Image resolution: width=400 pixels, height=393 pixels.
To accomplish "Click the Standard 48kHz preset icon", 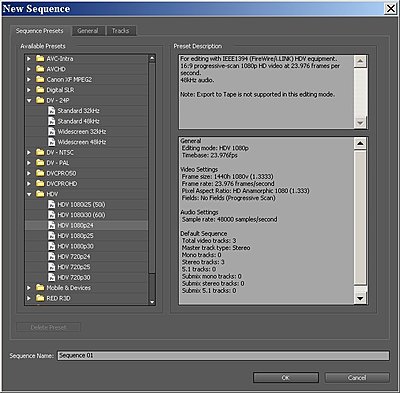I will coord(51,121).
